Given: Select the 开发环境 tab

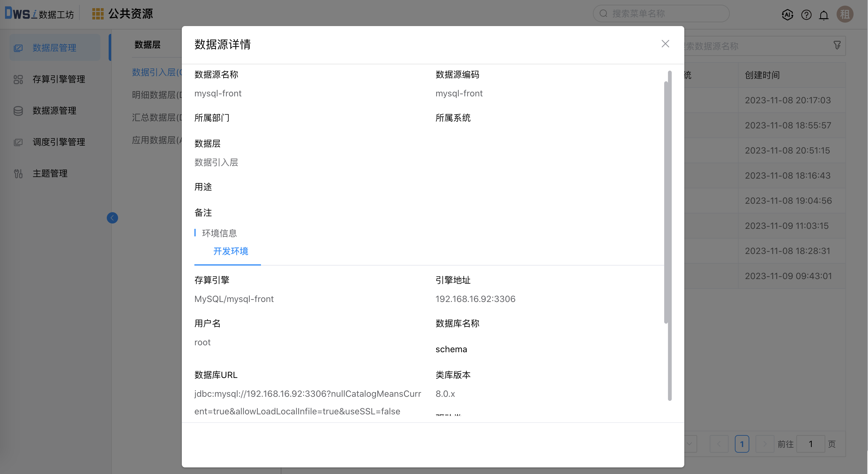Looking at the screenshot, I should [231, 251].
